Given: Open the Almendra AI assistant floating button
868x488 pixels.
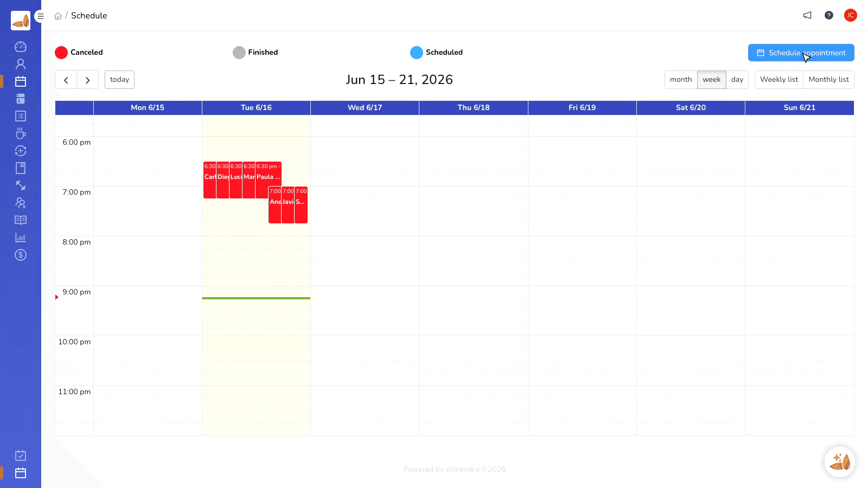Looking at the screenshot, I should 840,462.
